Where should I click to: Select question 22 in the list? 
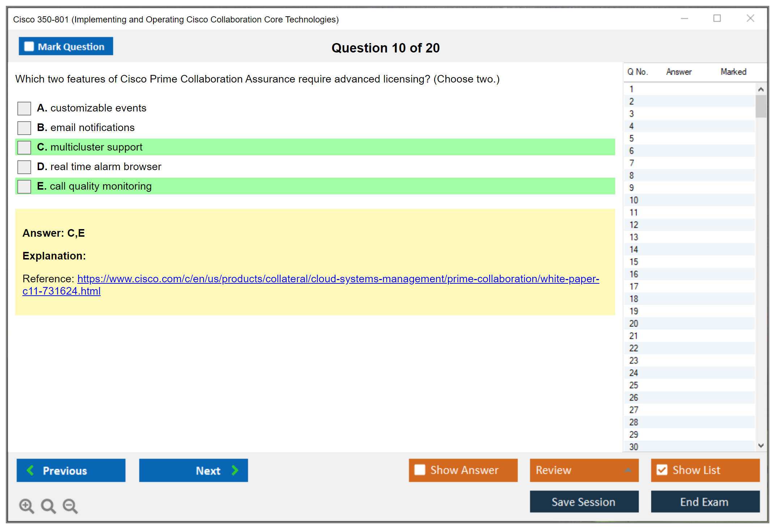[634, 348]
